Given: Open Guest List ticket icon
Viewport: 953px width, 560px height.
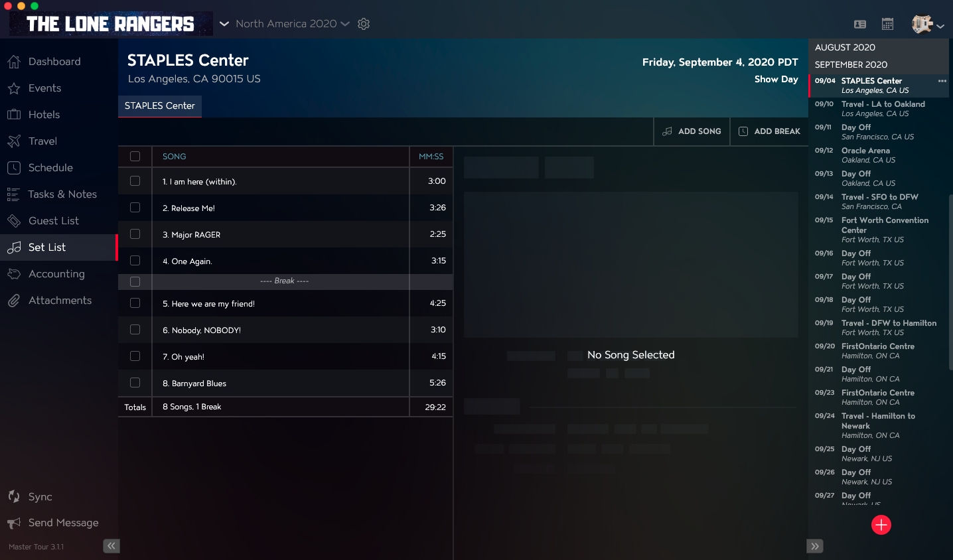Looking at the screenshot, I should [x=14, y=221].
